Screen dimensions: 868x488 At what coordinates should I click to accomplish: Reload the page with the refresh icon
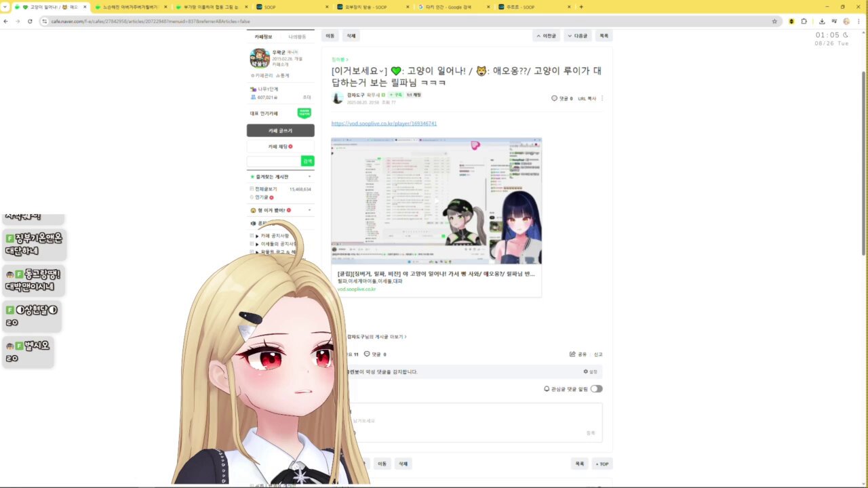[30, 21]
